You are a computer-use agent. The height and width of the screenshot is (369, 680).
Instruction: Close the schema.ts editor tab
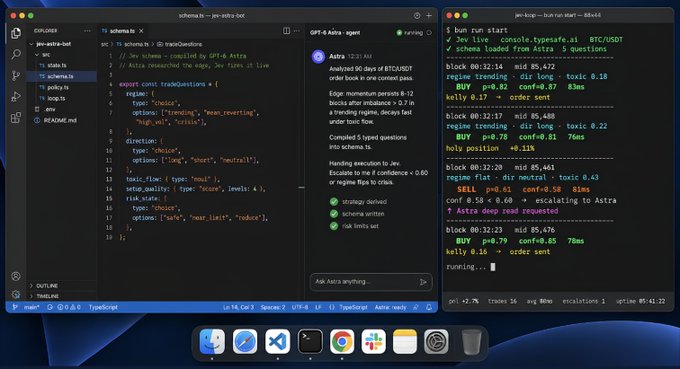(141, 31)
